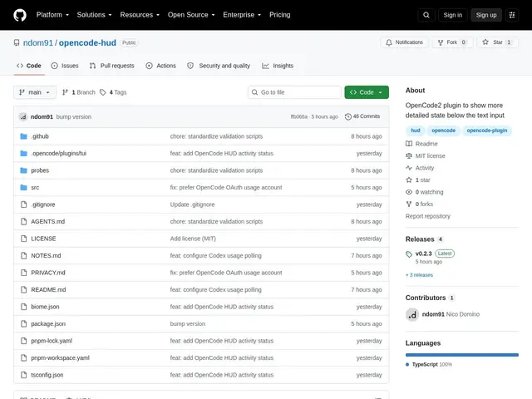532x399 pixels.
Task: Open the PRIVACY.md file
Action: click(x=48, y=273)
